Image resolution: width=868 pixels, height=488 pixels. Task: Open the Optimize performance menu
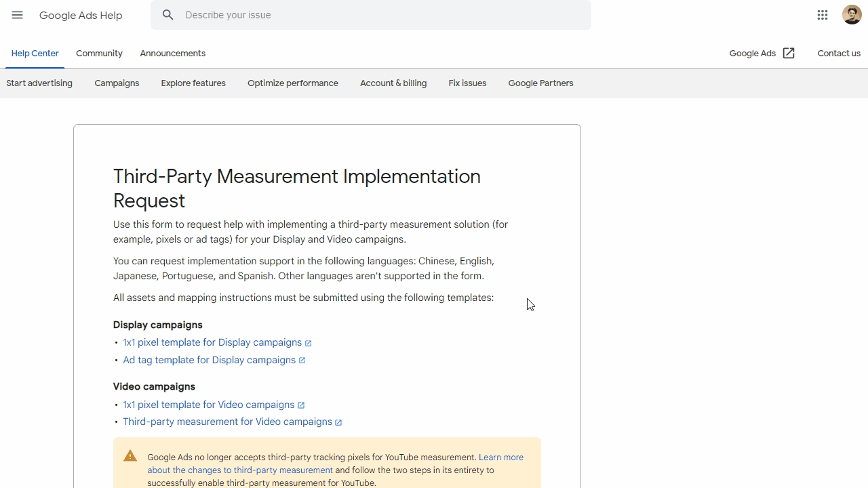click(292, 83)
